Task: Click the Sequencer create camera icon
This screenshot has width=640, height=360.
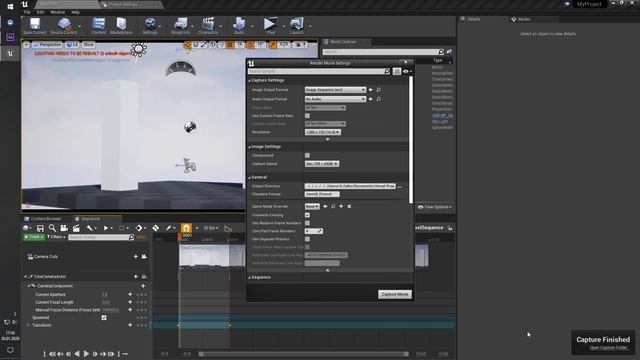Action: coord(64,228)
